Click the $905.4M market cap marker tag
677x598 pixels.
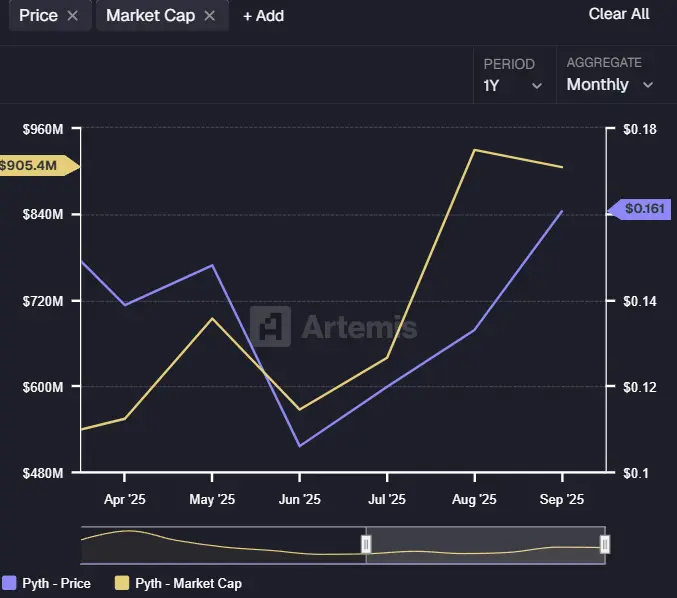33,165
